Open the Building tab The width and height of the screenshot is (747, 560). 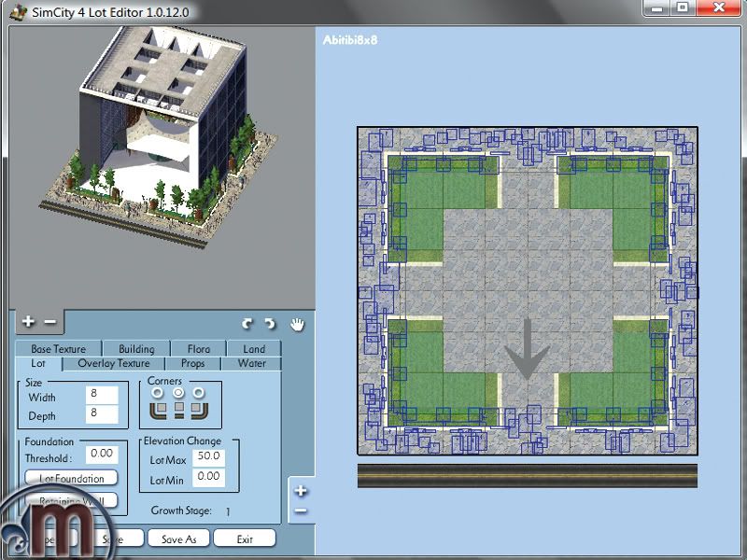(x=136, y=348)
